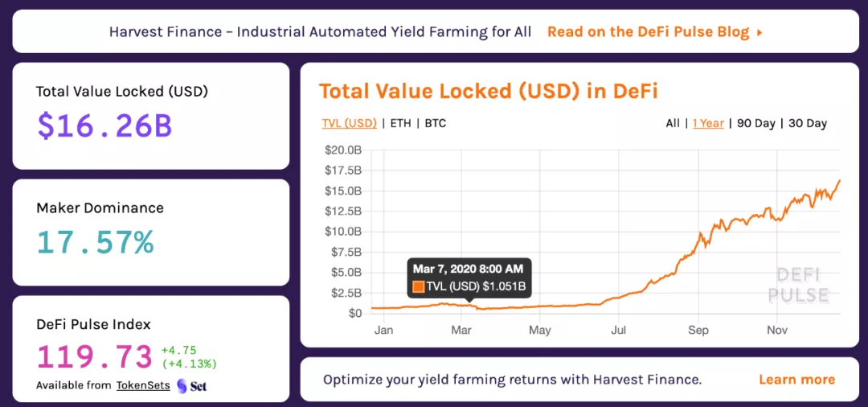Open the TokenSets link

point(143,385)
